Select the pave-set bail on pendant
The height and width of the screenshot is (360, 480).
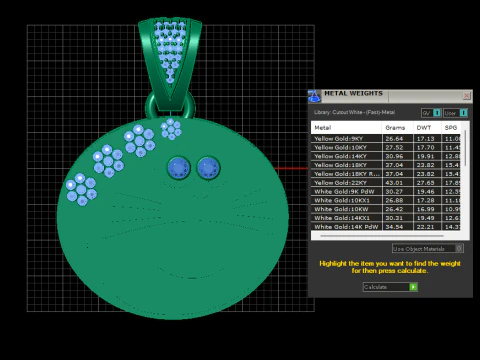(170, 63)
